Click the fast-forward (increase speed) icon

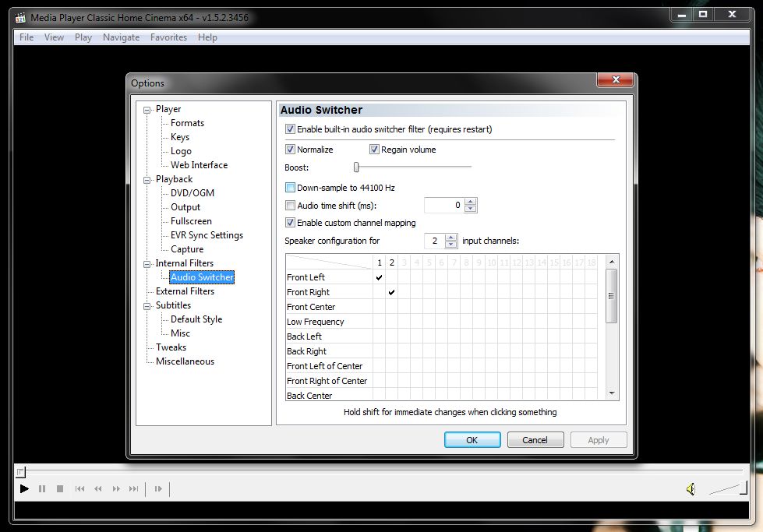[x=116, y=488]
